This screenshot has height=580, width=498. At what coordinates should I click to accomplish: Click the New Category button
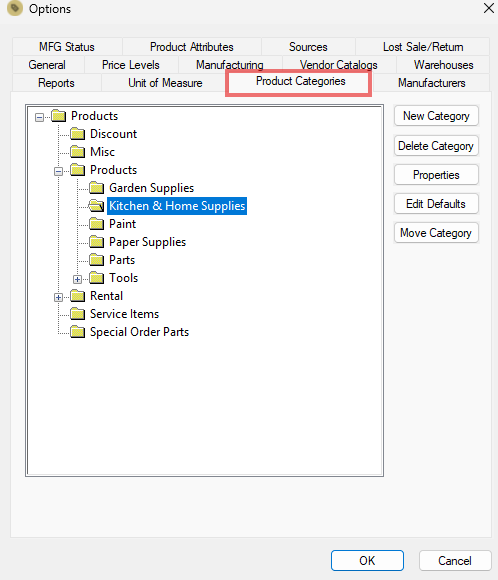pos(436,116)
